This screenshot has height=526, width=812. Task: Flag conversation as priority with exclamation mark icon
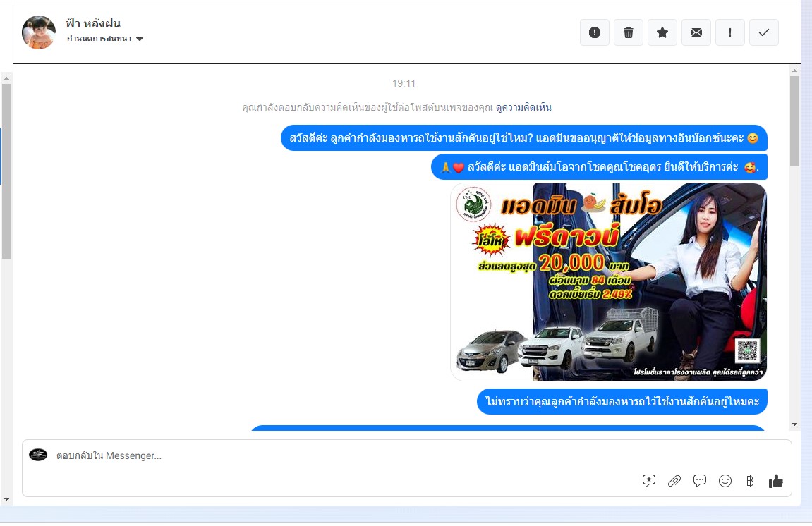(730, 32)
